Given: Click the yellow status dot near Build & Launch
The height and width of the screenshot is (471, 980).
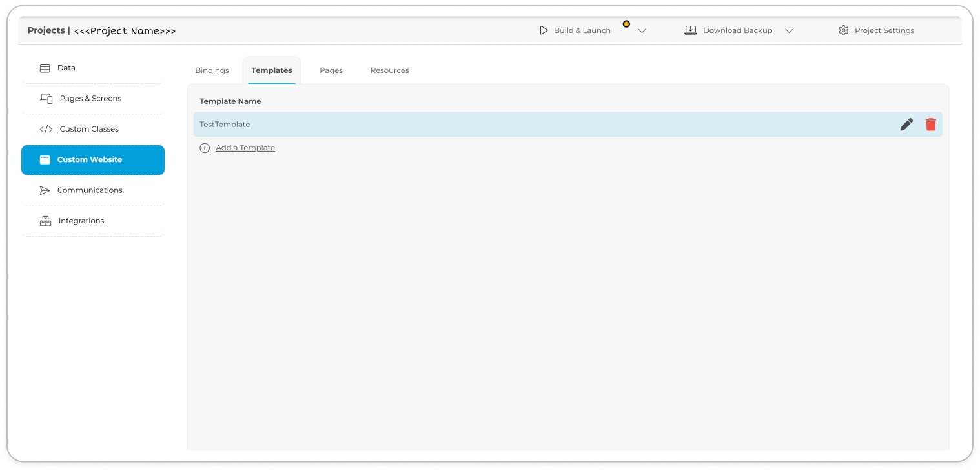Looking at the screenshot, I should tap(626, 24).
